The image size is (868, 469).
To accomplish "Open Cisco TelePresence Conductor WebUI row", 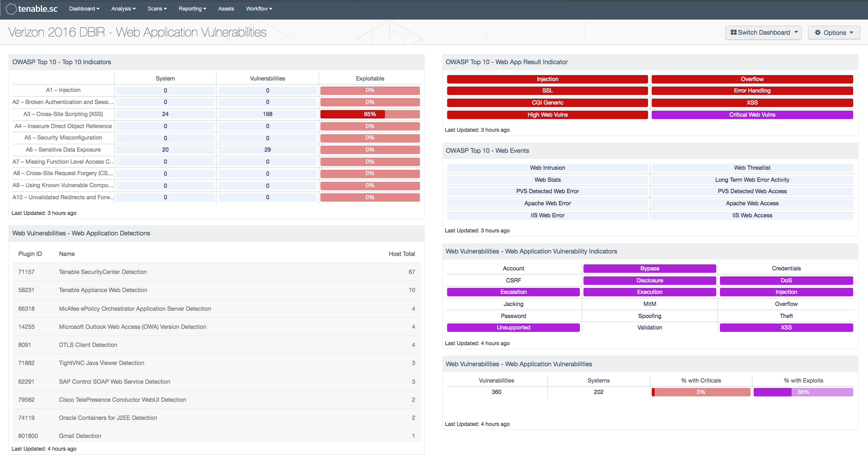I will (x=217, y=400).
